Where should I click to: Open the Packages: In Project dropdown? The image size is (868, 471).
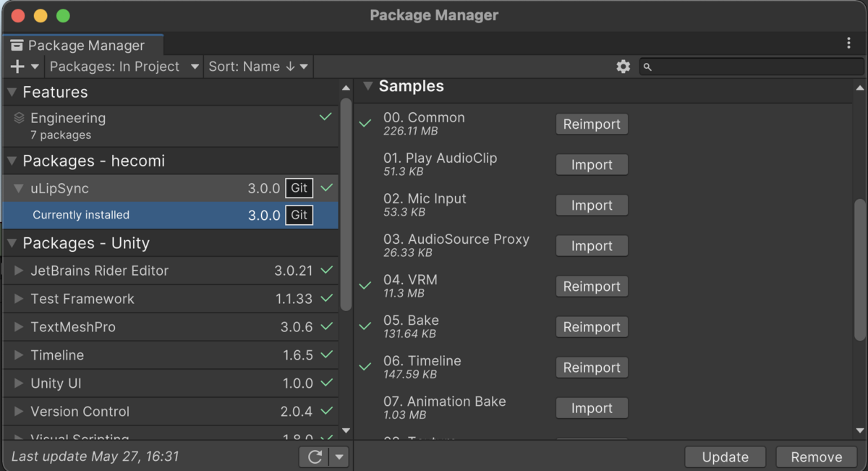(124, 67)
